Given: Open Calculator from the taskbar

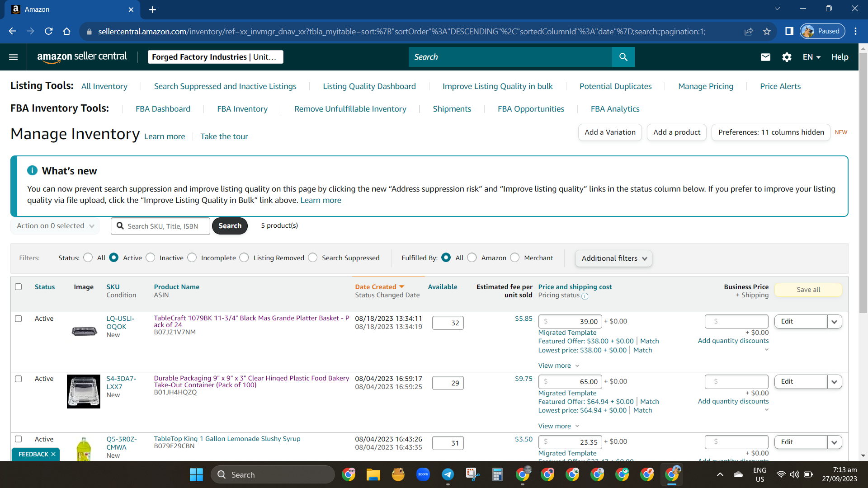Looking at the screenshot, I should (497, 474).
